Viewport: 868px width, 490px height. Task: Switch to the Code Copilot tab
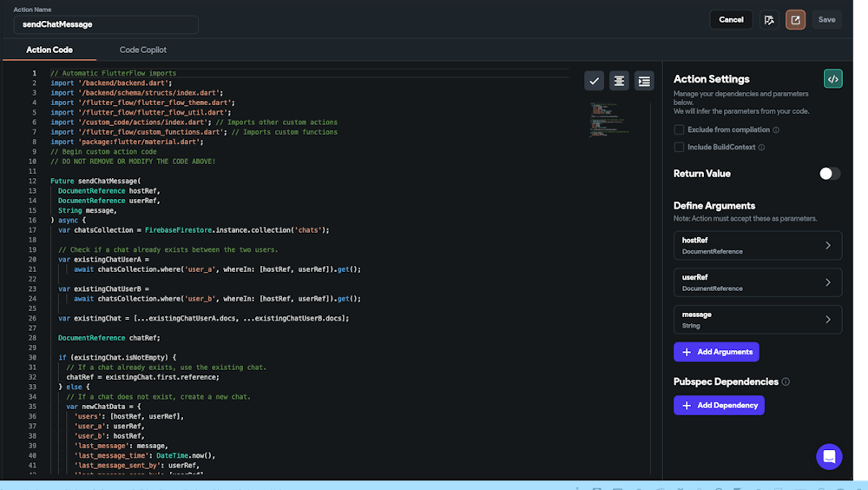(x=143, y=50)
